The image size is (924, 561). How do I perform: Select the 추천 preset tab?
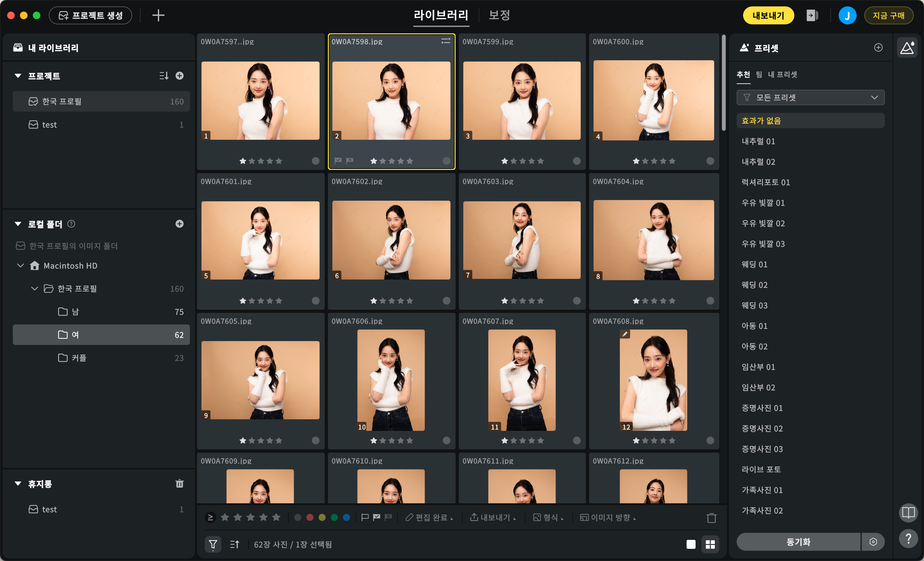[743, 74]
